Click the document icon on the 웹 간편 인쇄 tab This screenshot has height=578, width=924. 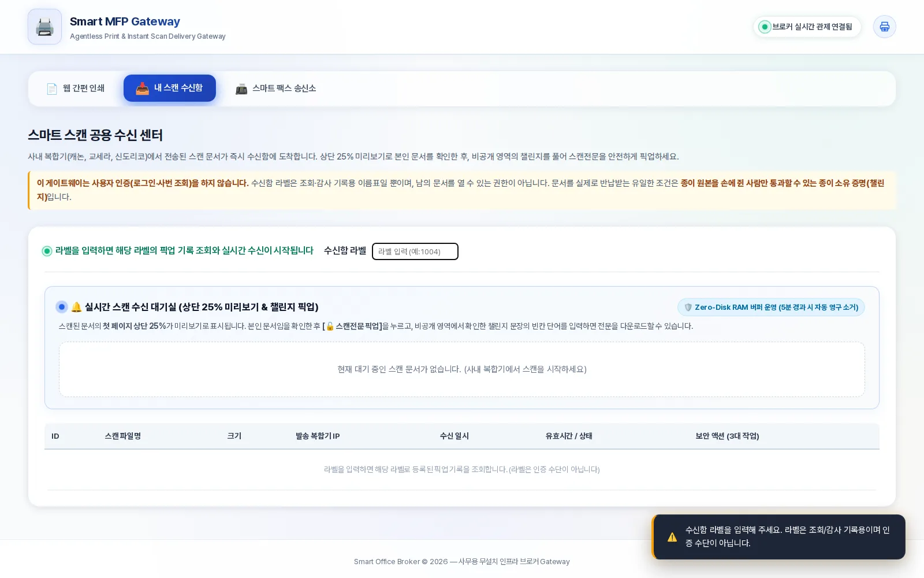click(x=52, y=88)
